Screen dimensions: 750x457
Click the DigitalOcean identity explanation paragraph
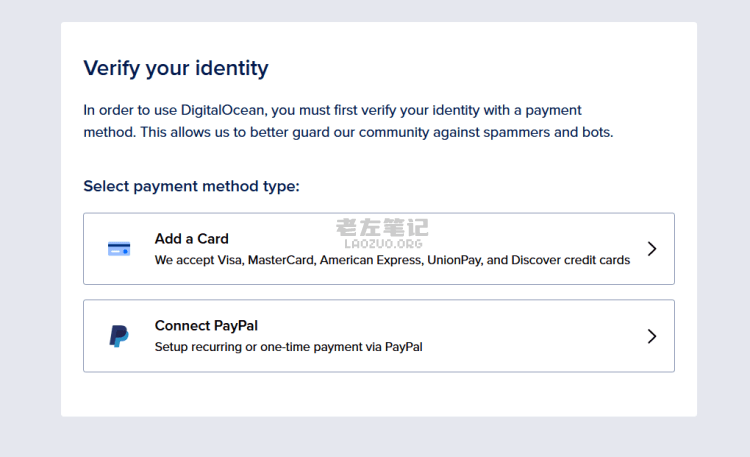point(348,121)
